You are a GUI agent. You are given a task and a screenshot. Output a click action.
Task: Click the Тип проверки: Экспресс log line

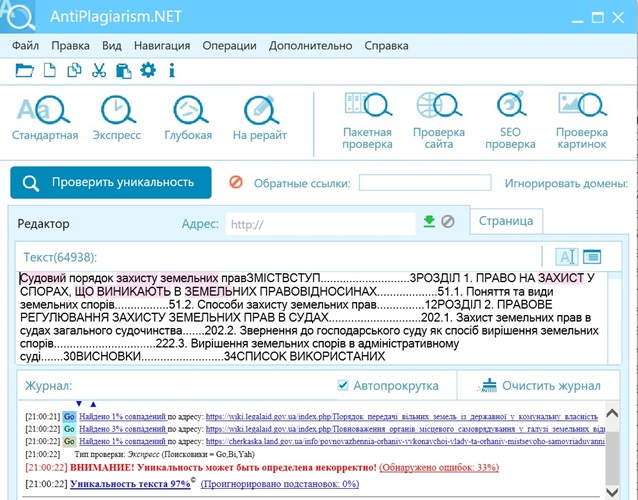pyautogui.click(x=164, y=454)
